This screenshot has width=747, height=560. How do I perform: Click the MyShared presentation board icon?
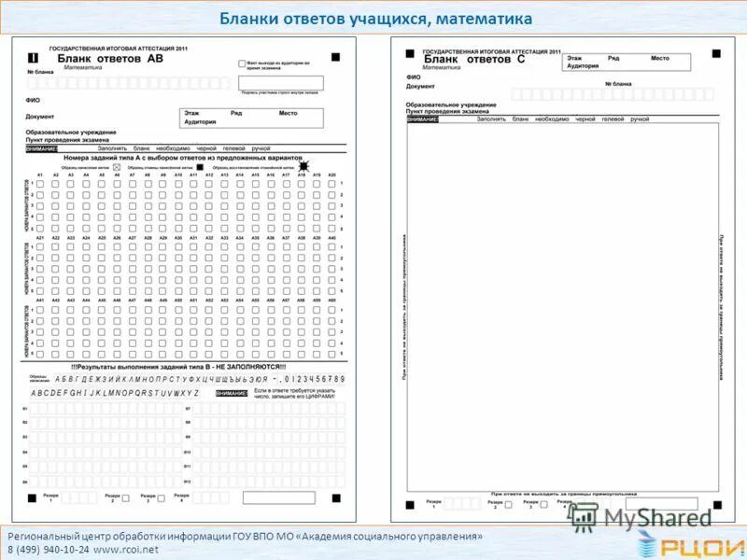pyautogui.click(x=584, y=517)
